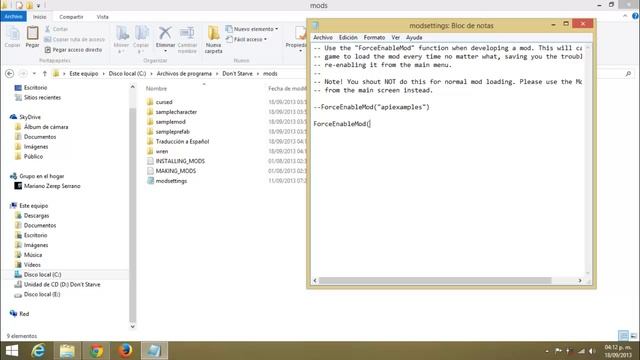Viewport: 640px width, 360px height.
Task: Open Archivo menu in Bloc de notas
Action: click(323, 37)
